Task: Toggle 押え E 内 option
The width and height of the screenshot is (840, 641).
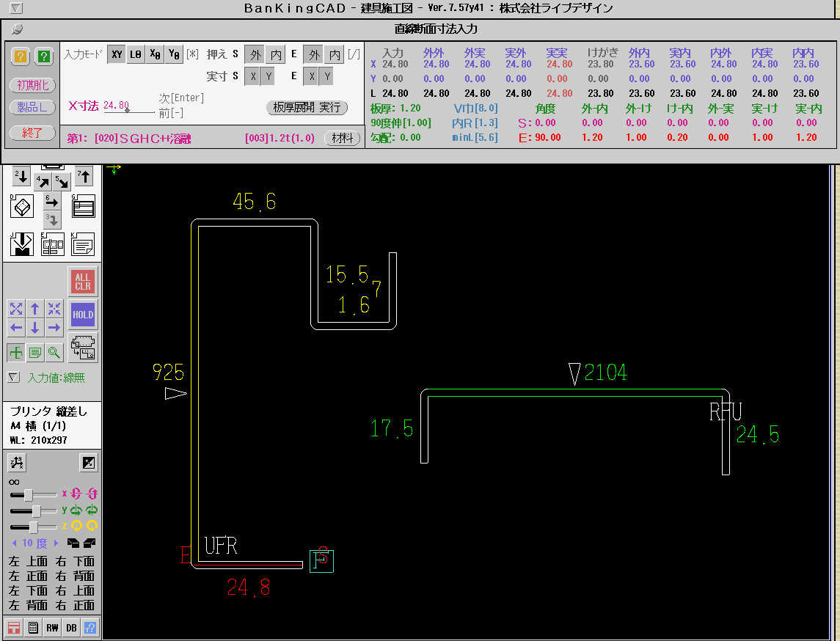Action: 335,54
